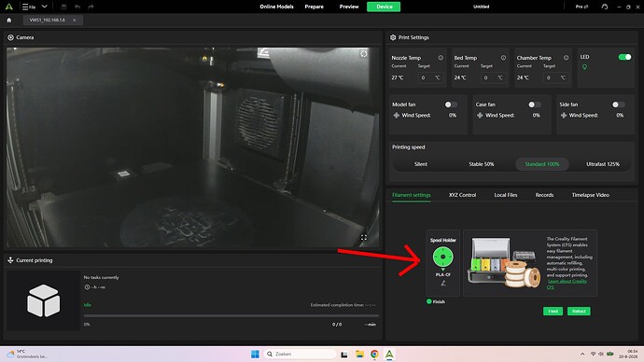Enable the Case fan toggle
This screenshot has width=644, height=362.
coord(535,104)
